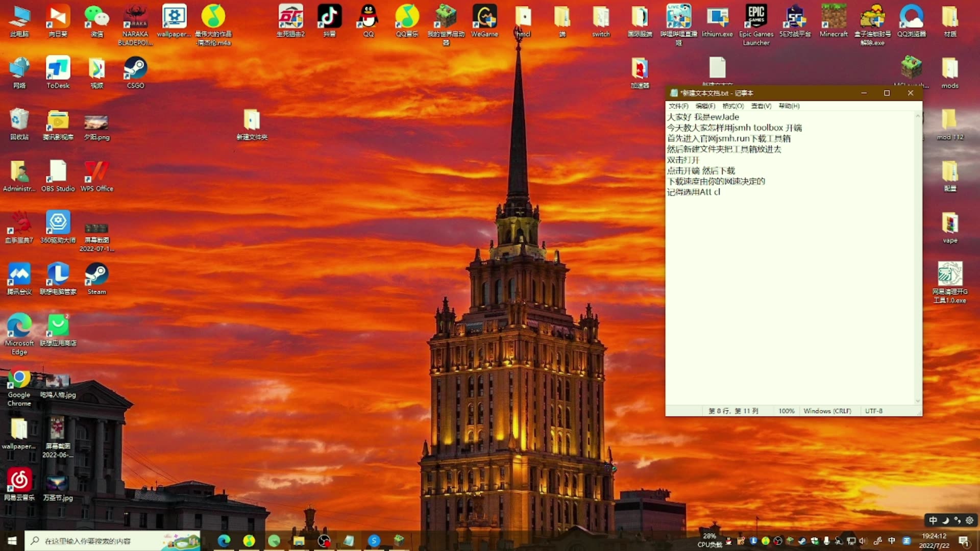980x551 pixels.
Task: Launch CSGO from the desktop
Action: [135, 72]
